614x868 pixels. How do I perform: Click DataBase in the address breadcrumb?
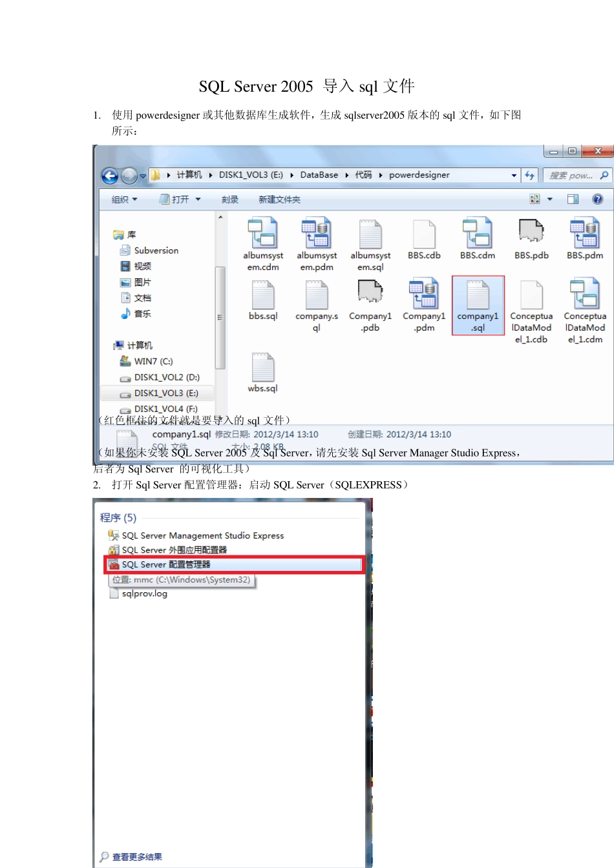(x=319, y=175)
